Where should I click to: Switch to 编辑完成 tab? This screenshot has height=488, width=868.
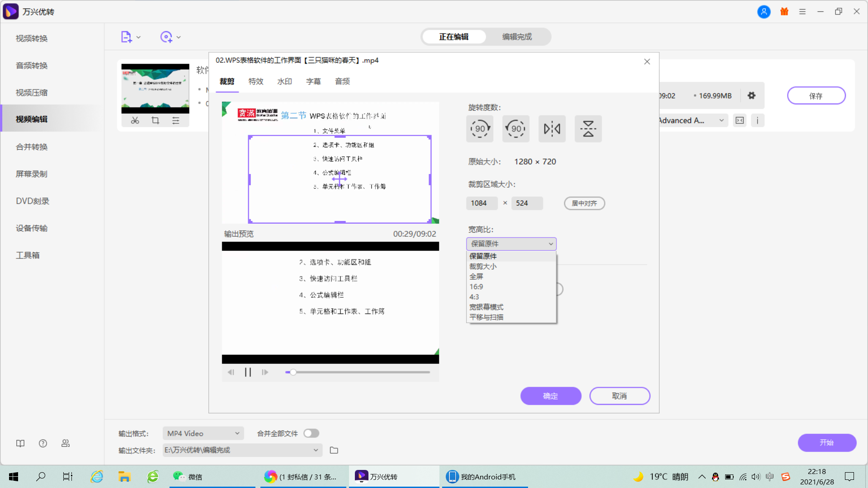[517, 37]
